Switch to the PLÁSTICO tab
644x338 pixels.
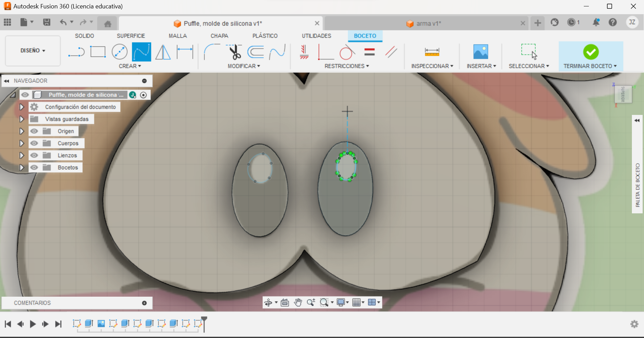(x=265, y=36)
